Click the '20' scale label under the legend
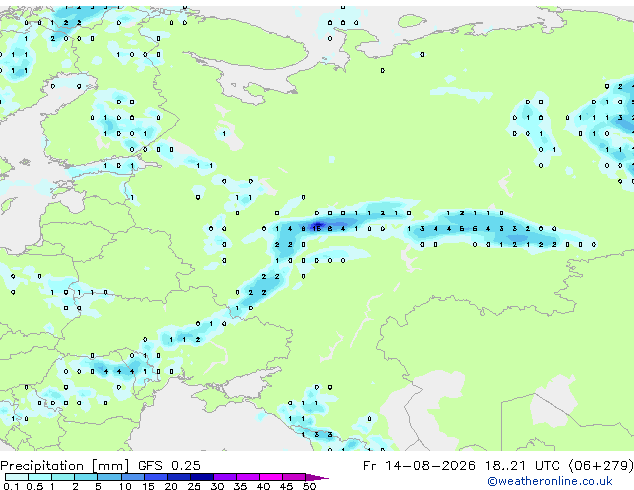 click(171, 486)
